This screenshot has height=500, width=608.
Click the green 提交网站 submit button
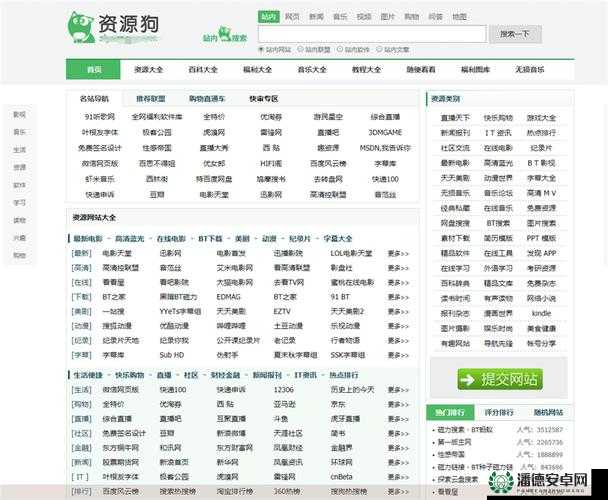(500, 379)
